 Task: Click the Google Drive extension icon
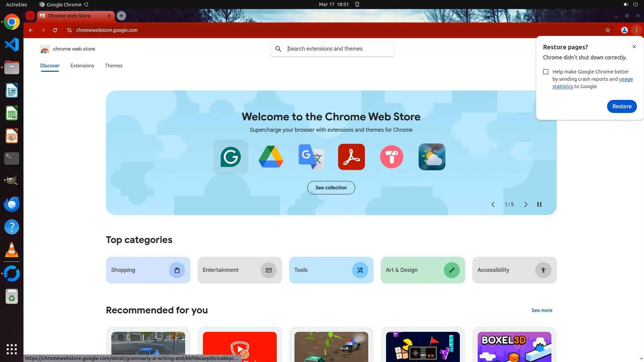click(x=271, y=157)
